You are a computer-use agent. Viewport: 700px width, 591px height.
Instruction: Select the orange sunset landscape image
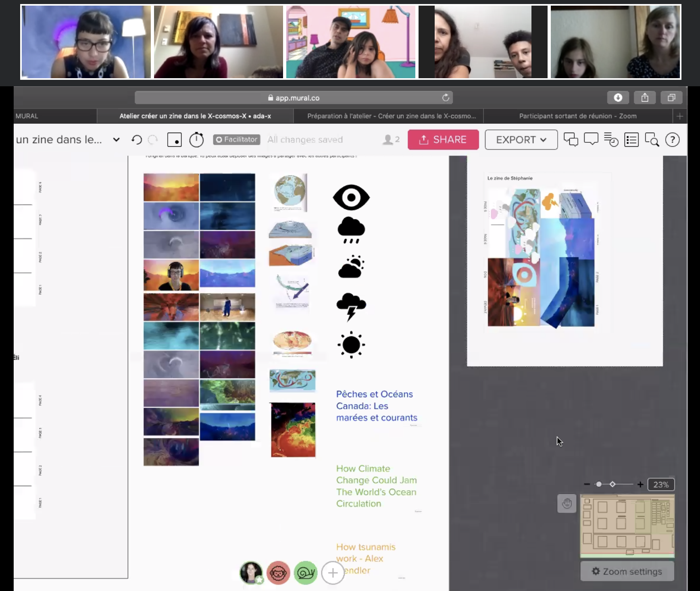(171, 187)
